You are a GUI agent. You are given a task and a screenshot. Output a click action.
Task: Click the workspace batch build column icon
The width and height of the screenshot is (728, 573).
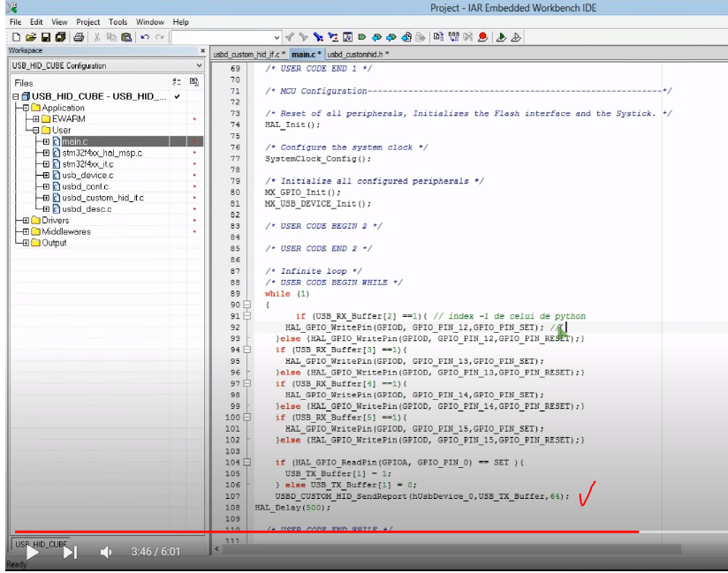pyautogui.click(x=194, y=82)
